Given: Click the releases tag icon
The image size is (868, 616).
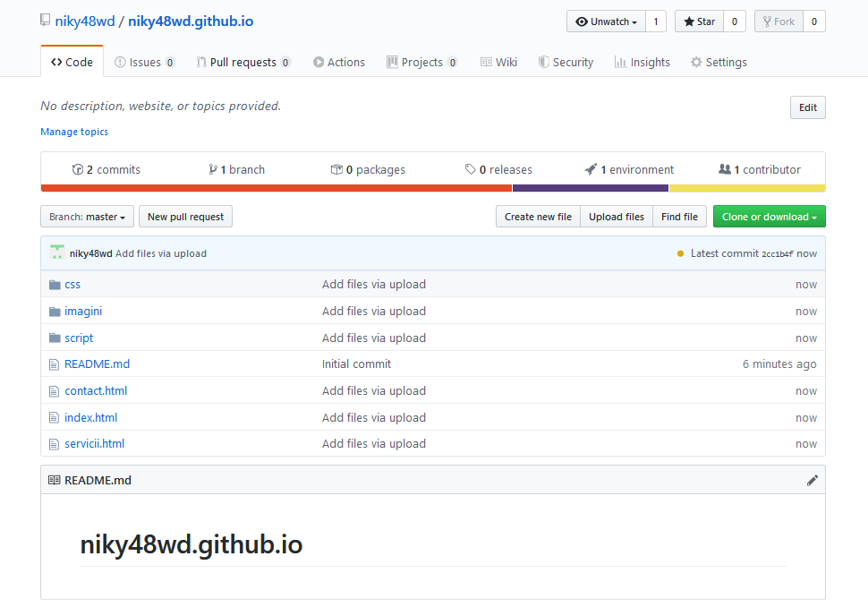Looking at the screenshot, I should tap(470, 169).
